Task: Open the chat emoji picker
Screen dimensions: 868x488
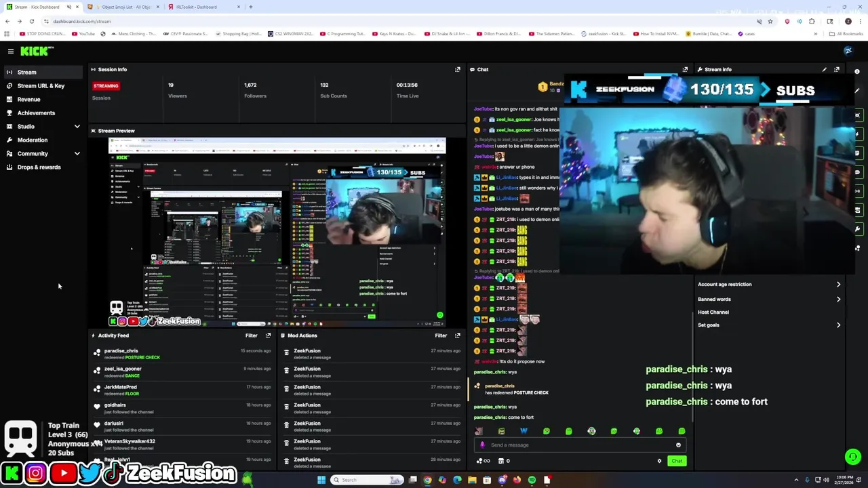Action: 678,445
